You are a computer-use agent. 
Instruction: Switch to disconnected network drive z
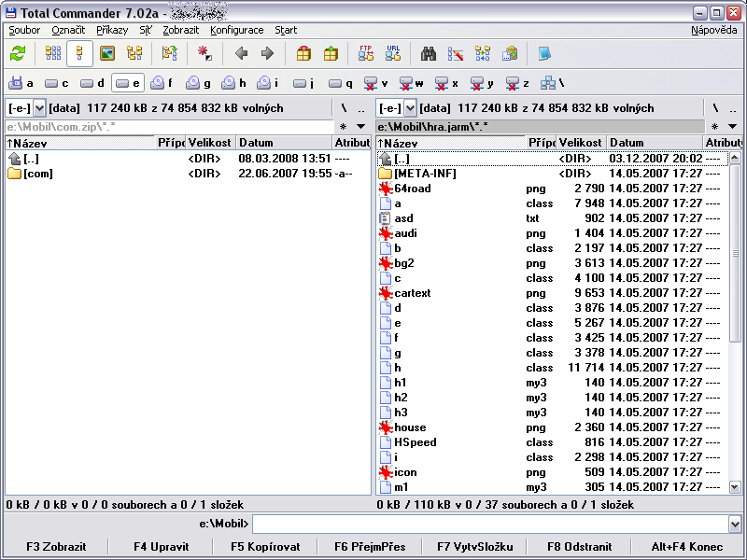pos(518,83)
